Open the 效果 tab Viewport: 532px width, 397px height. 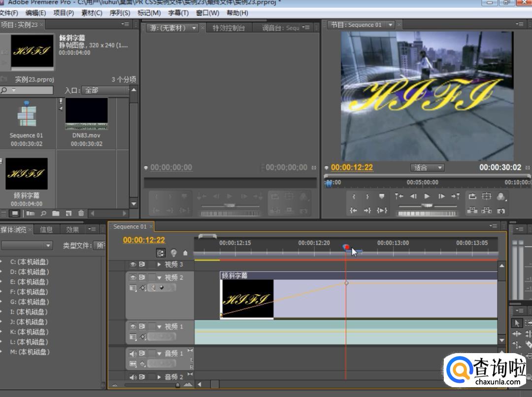tap(72, 229)
